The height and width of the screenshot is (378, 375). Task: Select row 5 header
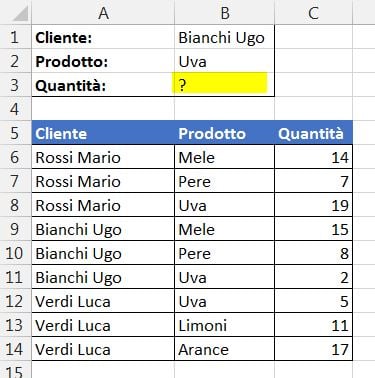[16, 133]
